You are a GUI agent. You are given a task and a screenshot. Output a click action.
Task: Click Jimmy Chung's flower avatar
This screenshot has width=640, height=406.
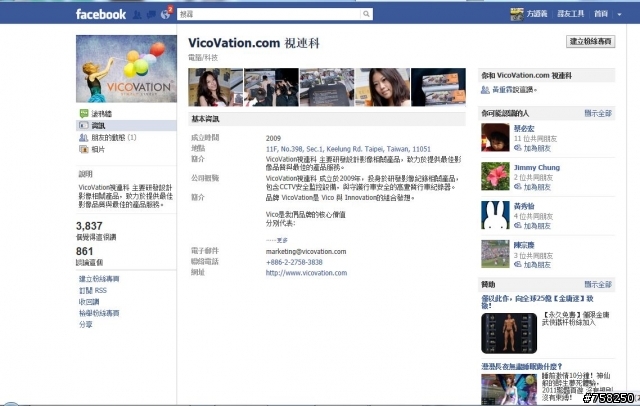click(x=495, y=176)
